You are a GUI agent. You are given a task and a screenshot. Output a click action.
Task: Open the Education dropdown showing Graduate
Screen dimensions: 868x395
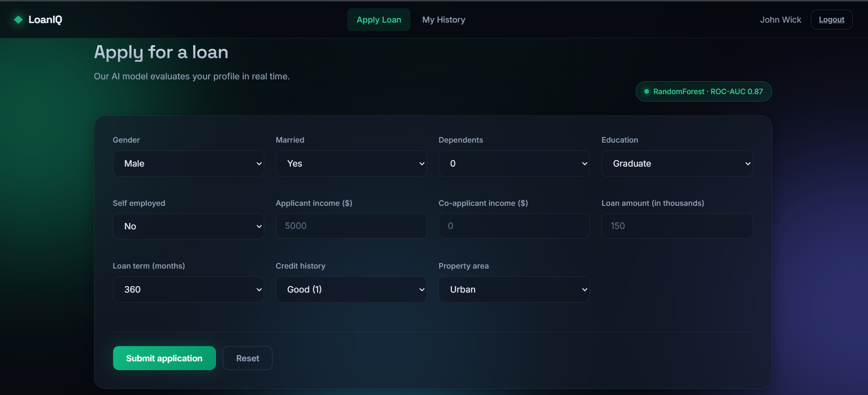click(677, 163)
